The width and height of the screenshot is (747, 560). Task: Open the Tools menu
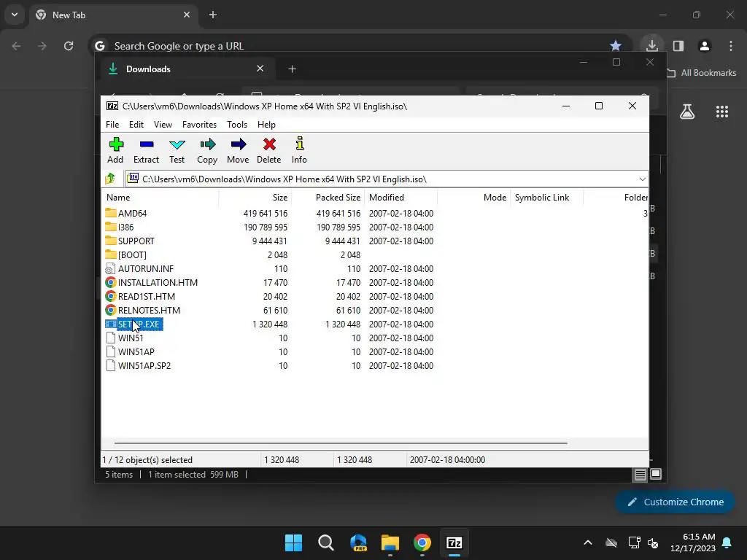pyautogui.click(x=237, y=124)
